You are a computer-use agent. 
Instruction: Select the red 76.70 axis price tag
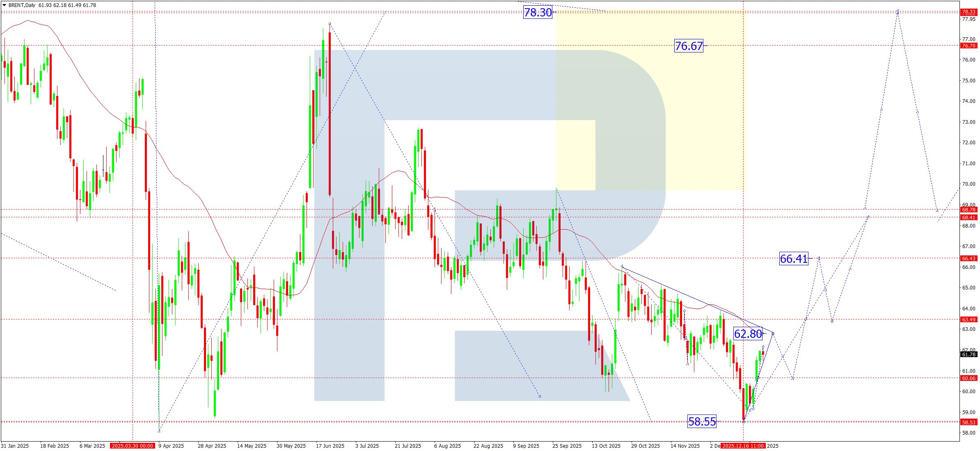tap(969, 46)
